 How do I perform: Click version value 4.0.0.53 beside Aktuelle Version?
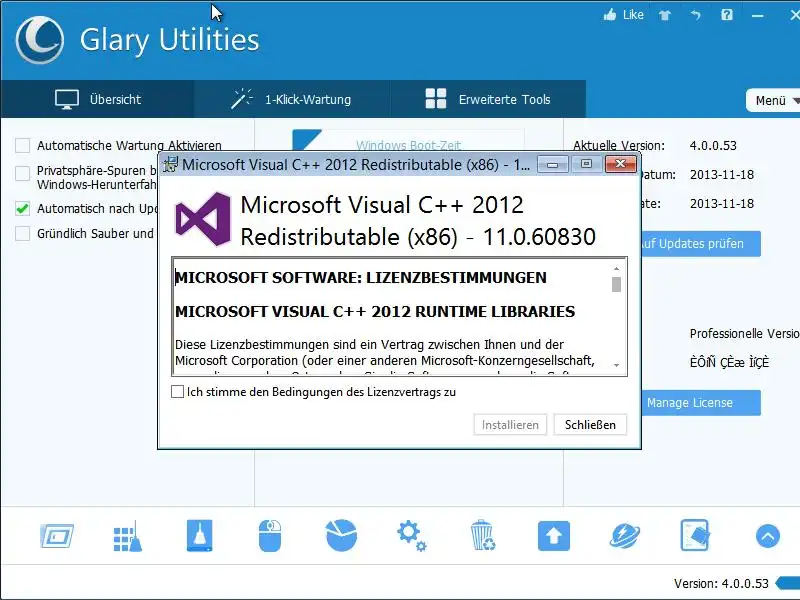[x=713, y=145]
